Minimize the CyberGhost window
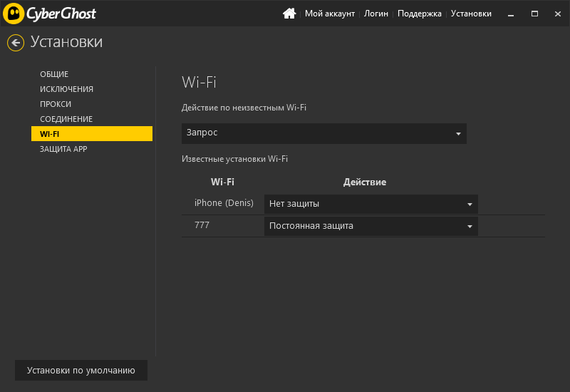The height and width of the screenshot is (392, 570). [x=511, y=14]
